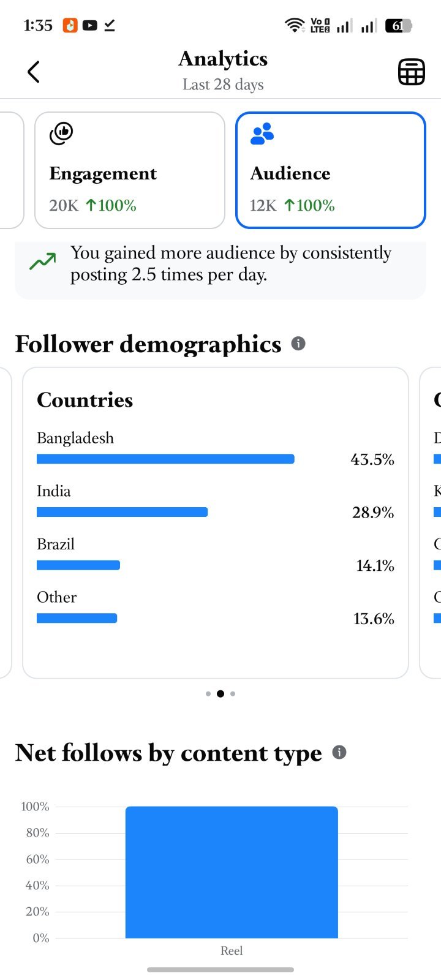The image size is (441, 980).
Task: Tap the Last 28 days subtitle
Action: pyautogui.click(x=223, y=85)
